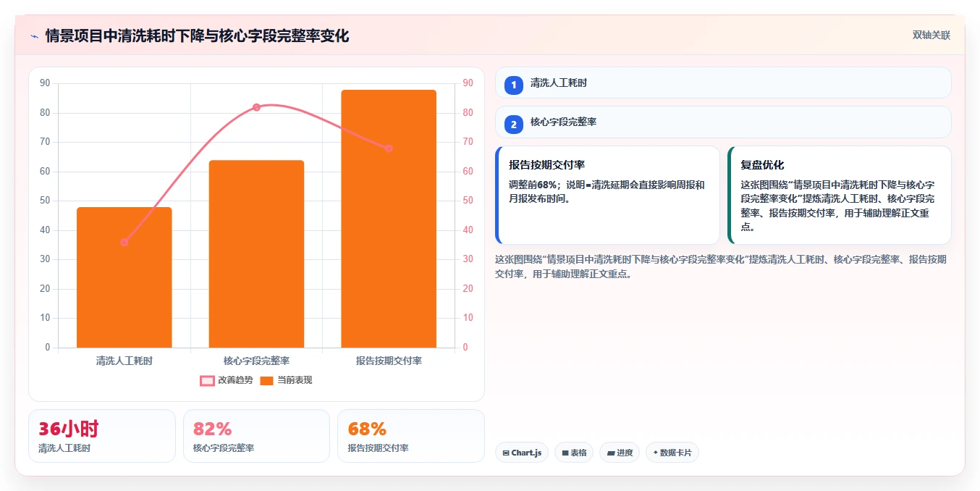Click the trend line point at 82
Viewport: 980px width, 491px height.
(x=256, y=107)
